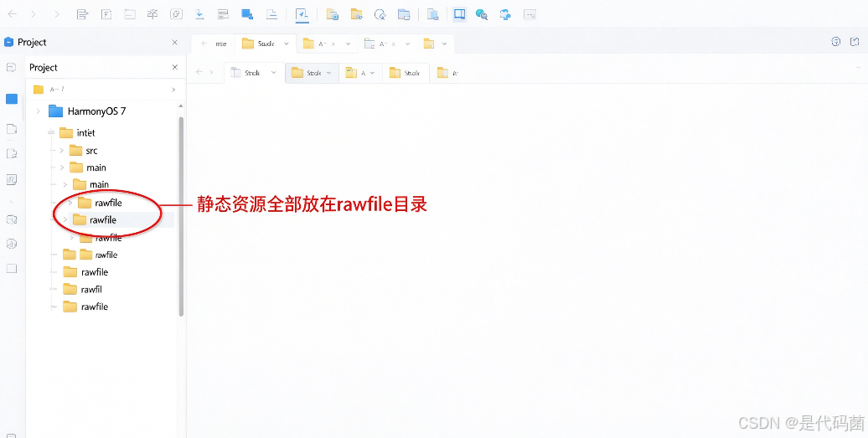Click the toolbar folder icon with a gear badge
This screenshot has height=438, width=868.
(357, 14)
